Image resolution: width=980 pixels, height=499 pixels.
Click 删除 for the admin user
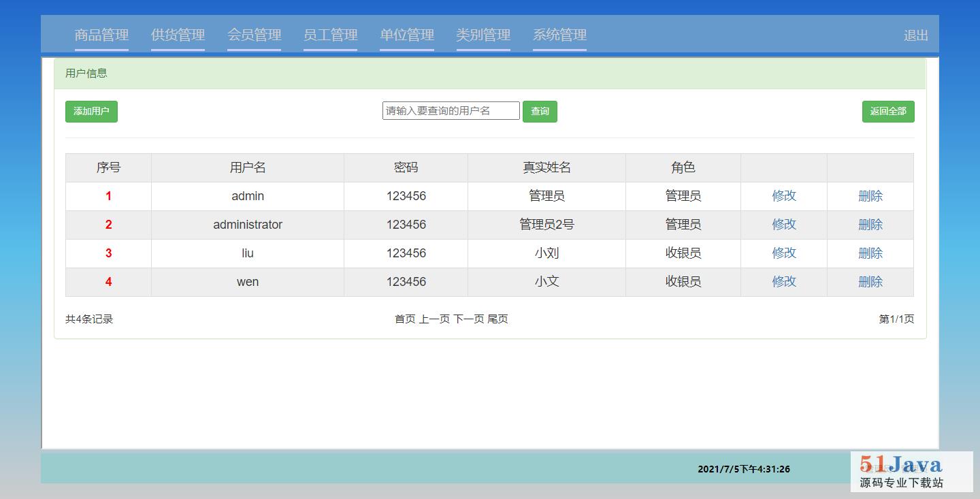coord(870,196)
